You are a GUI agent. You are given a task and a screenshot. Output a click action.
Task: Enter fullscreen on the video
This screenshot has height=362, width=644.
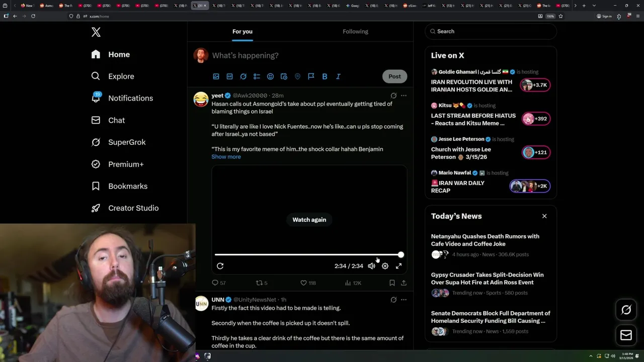tap(398, 266)
